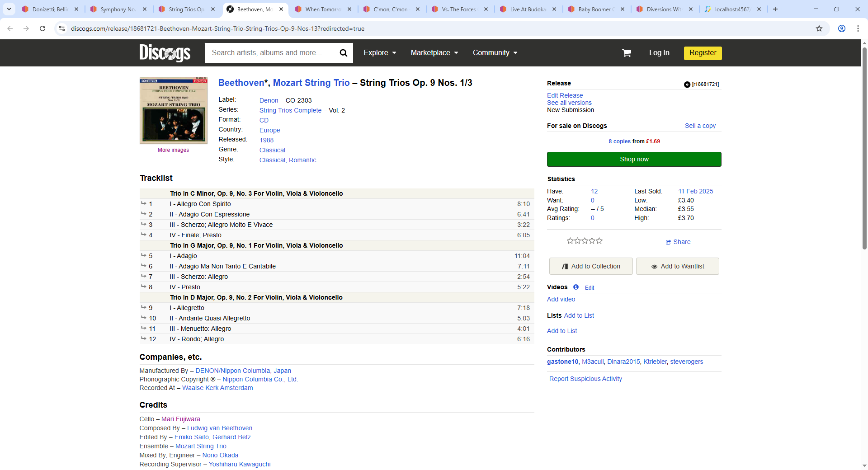Open contributor gastone10 profile
The image size is (868, 470).
point(562,362)
